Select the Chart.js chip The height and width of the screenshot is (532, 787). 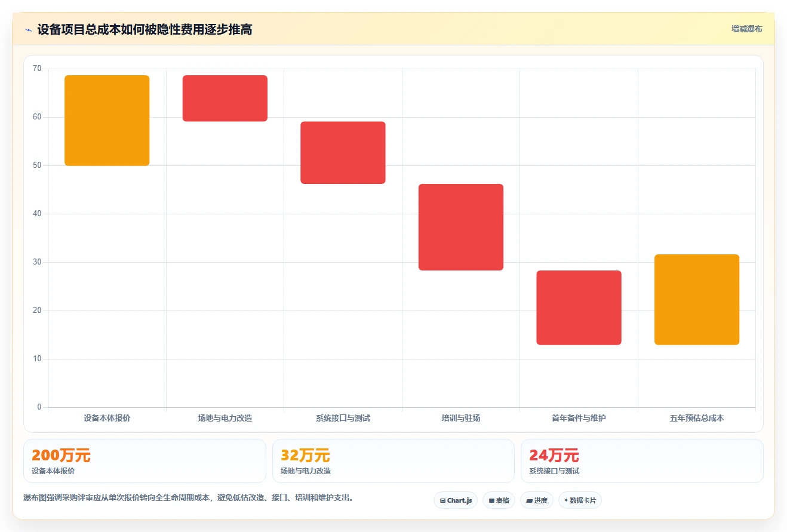click(x=456, y=500)
